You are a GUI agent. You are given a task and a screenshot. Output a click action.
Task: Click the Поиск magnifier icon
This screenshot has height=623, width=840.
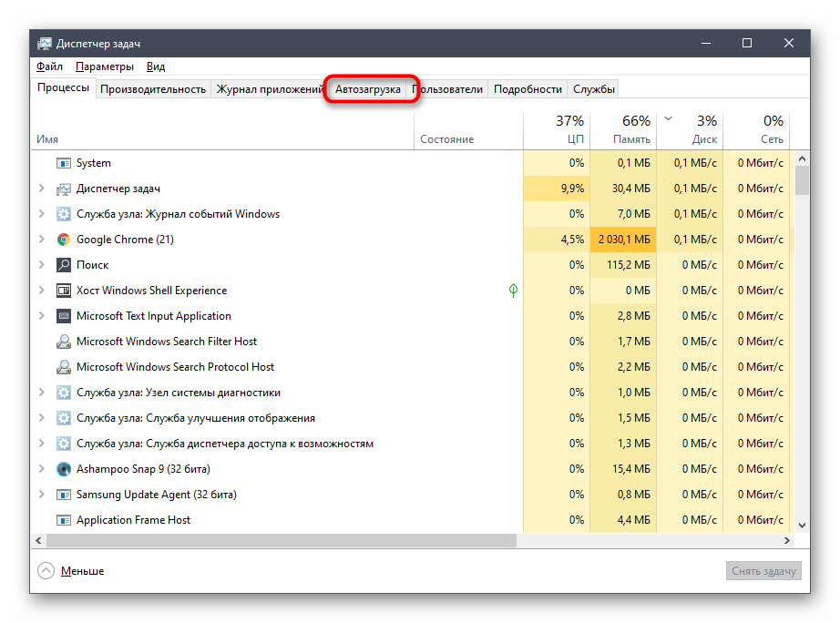(x=64, y=265)
